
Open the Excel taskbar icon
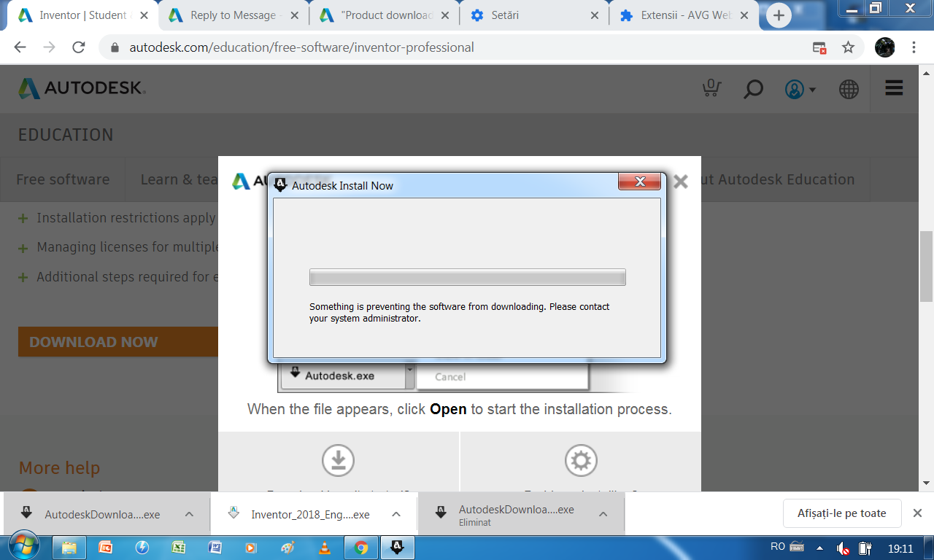pos(179,548)
